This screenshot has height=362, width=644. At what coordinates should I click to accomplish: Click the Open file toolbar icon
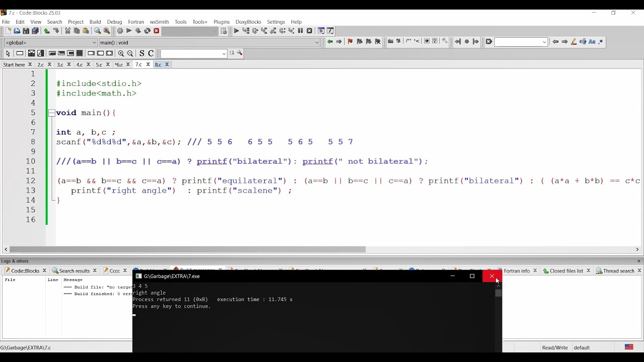[17, 31]
